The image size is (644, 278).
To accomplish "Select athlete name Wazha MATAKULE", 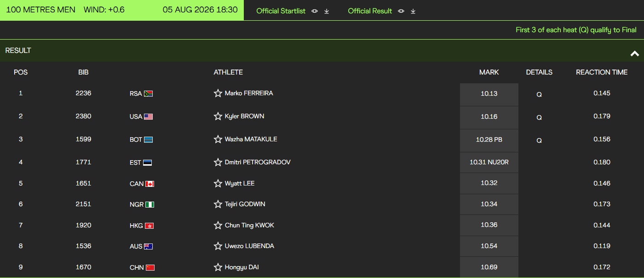I will (x=251, y=139).
